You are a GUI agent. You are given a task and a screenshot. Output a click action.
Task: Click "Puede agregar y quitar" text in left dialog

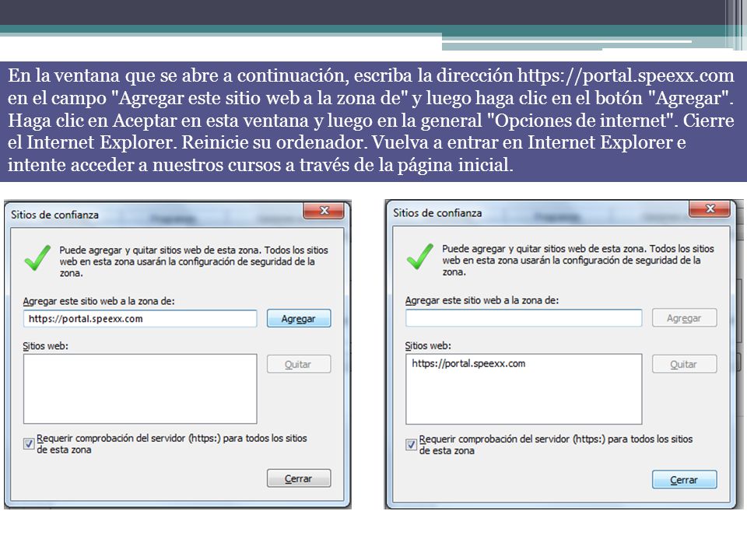[194, 261]
